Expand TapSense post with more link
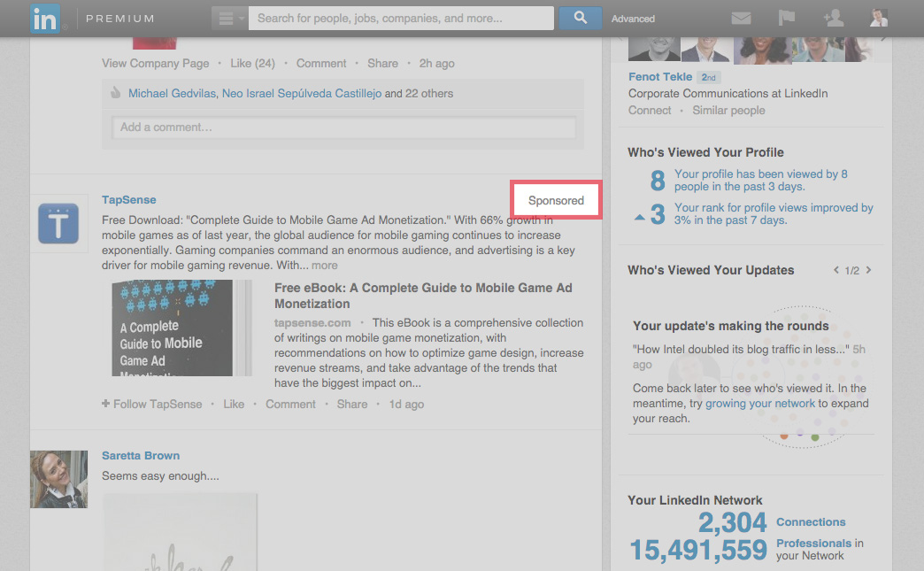 324,265
